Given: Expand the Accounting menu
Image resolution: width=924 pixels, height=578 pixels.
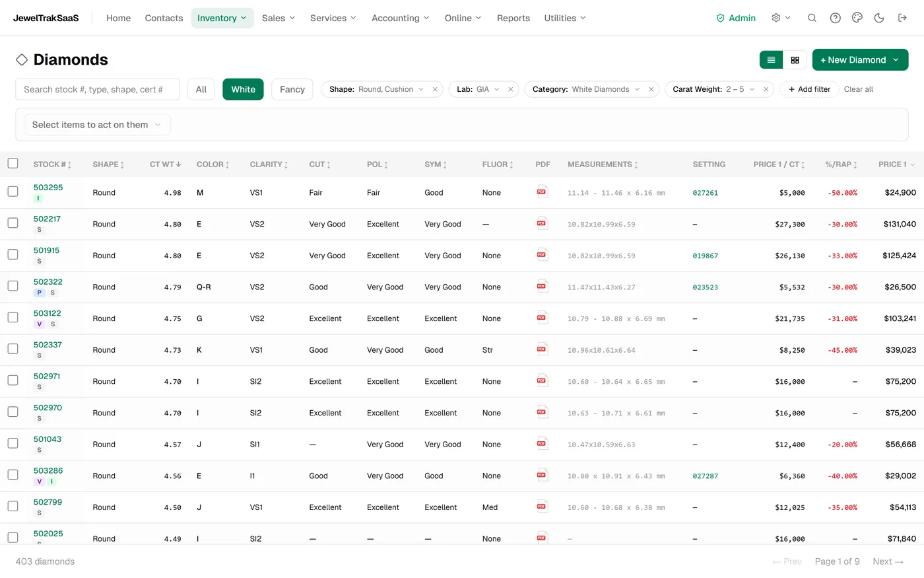Looking at the screenshot, I should tap(401, 18).
